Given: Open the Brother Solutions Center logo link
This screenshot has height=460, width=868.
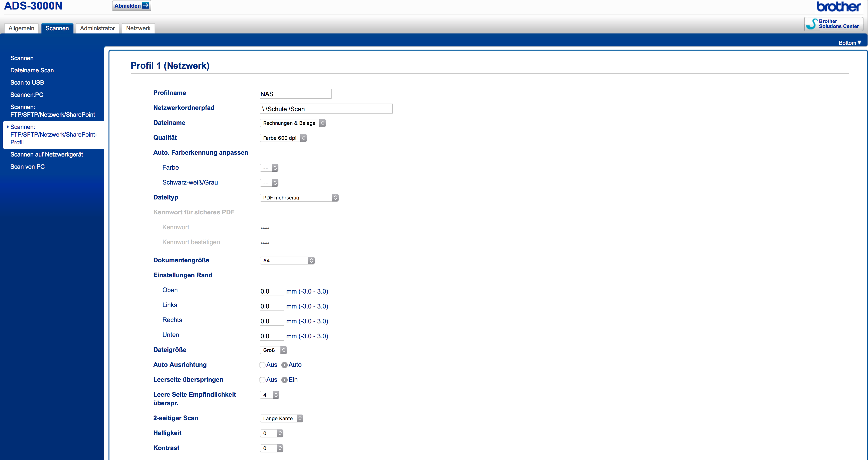Looking at the screenshot, I should pyautogui.click(x=833, y=24).
